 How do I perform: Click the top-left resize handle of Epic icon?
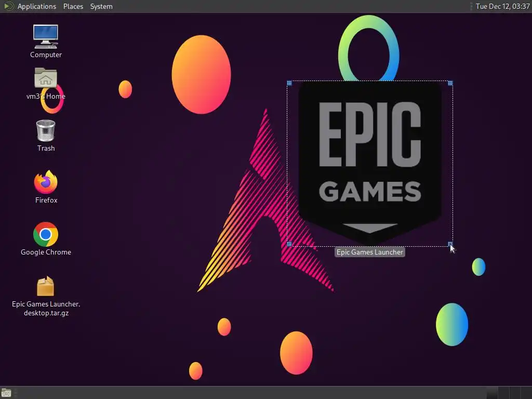pyautogui.click(x=289, y=83)
